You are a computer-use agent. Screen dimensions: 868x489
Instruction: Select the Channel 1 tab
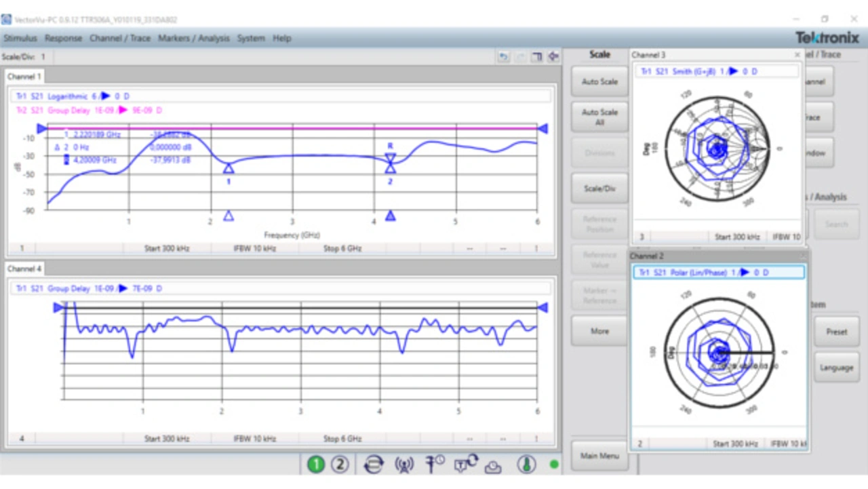pyautogui.click(x=24, y=77)
